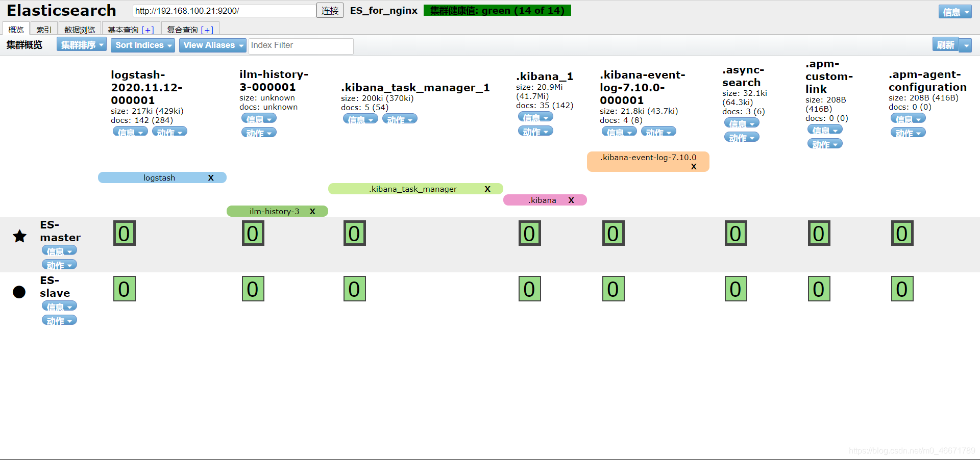Open 信息 dropdown for .kibana_1 index
The image size is (980, 460).
point(535,117)
